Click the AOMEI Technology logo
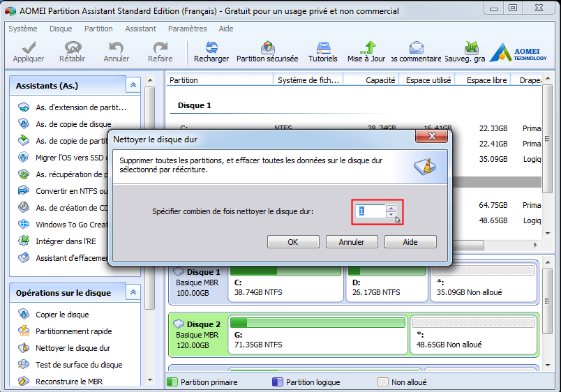This screenshot has width=561, height=392. click(518, 53)
